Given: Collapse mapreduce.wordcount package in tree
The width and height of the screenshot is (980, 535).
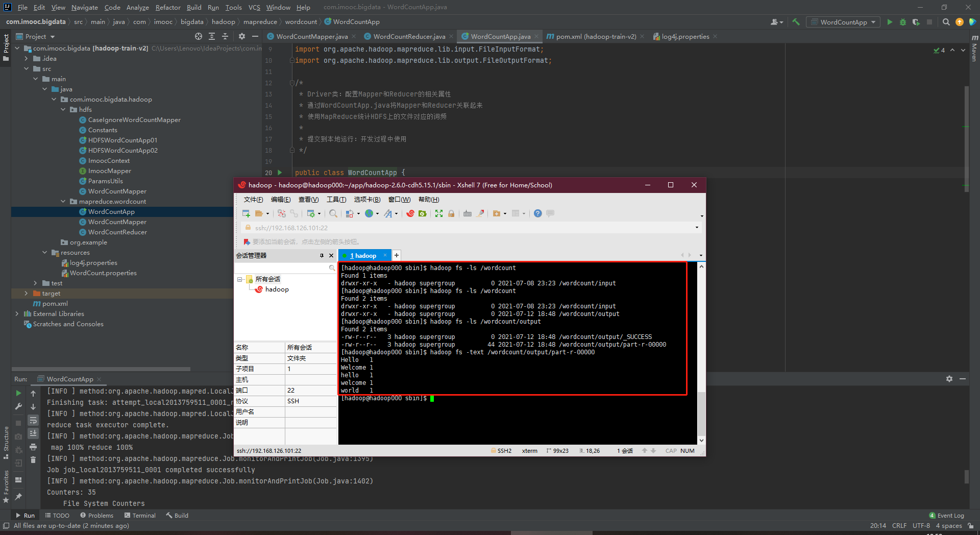Looking at the screenshot, I should (x=63, y=201).
